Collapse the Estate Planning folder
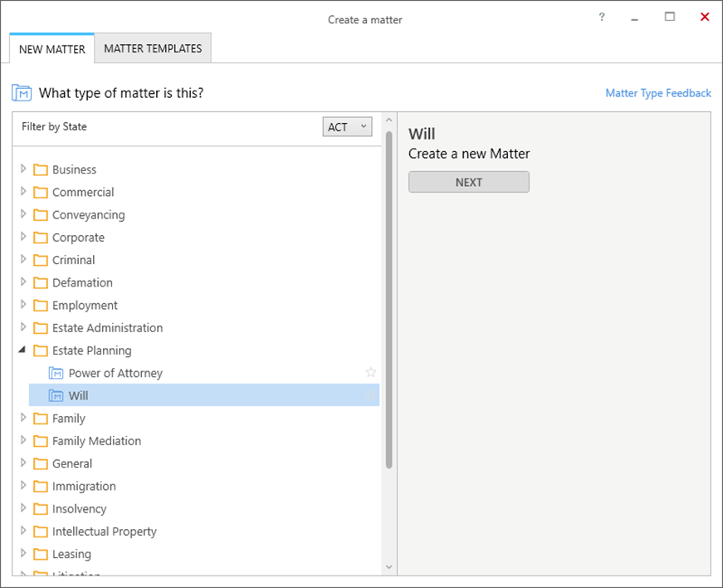This screenshot has height=588, width=723. pyautogui.click(x=22, y=350)
